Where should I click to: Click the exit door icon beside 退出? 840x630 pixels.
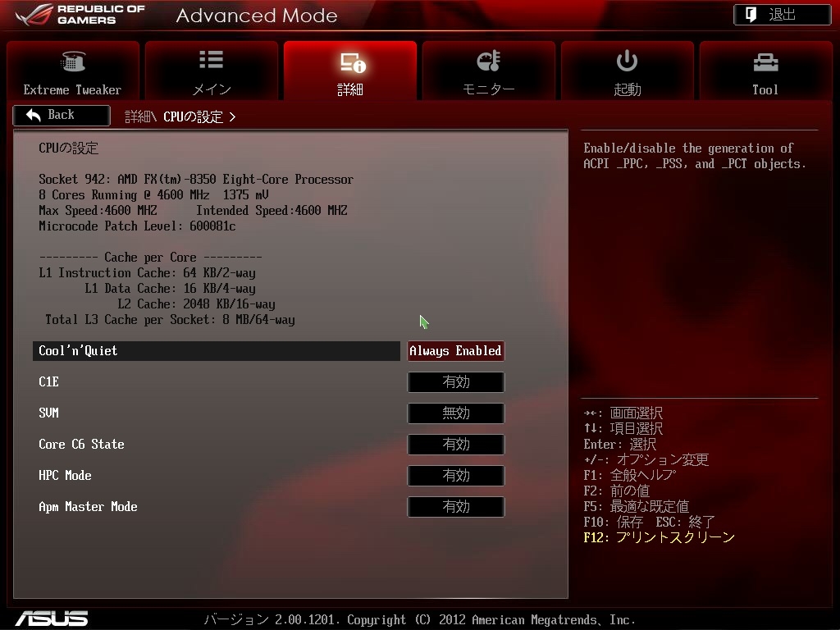[x=751, y=15]
